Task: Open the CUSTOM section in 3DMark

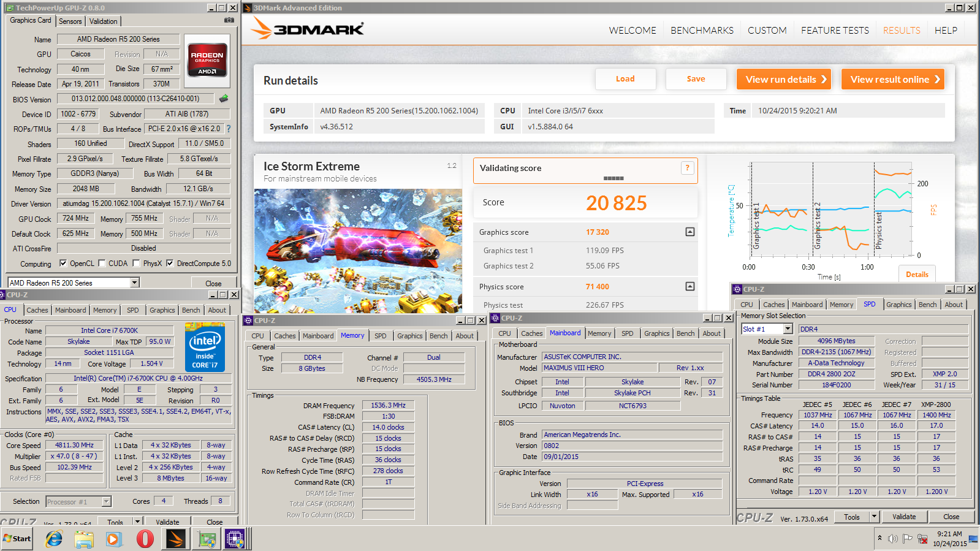Action: pyautogui.click(x=767, y=30)
